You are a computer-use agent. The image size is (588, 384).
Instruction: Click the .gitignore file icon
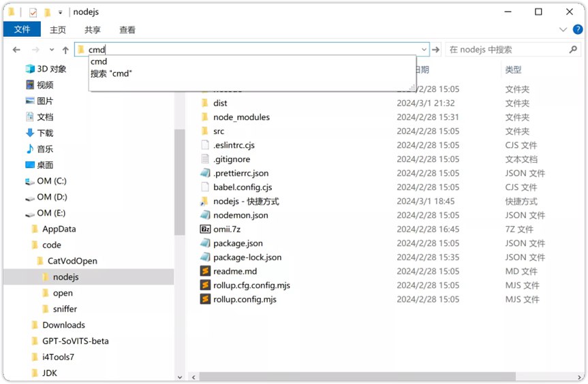coord(205,159)
